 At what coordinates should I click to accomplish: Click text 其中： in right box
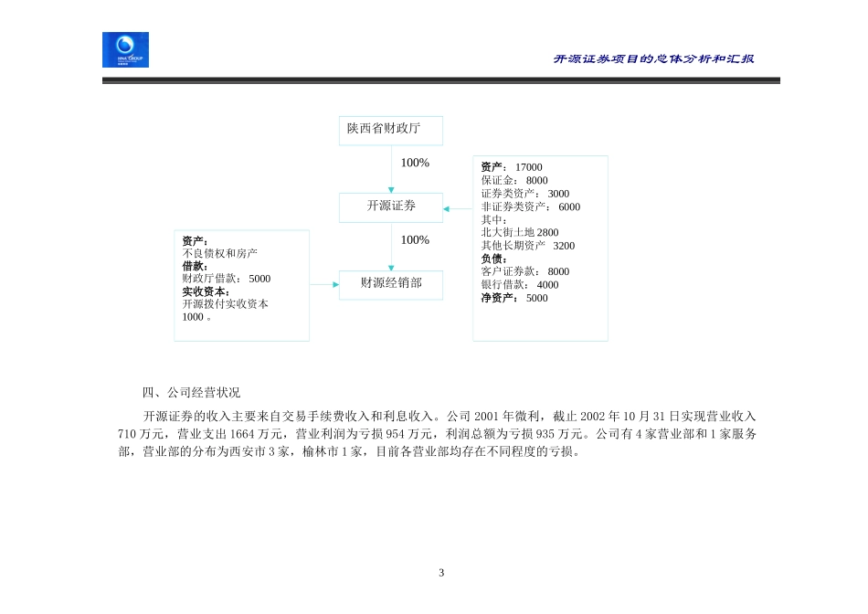[494, 220]
